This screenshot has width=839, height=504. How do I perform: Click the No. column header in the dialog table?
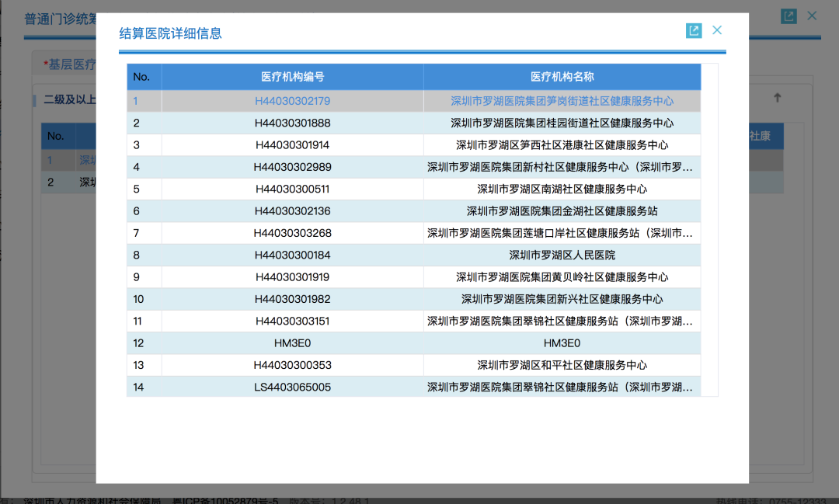(x=141, y=77)
